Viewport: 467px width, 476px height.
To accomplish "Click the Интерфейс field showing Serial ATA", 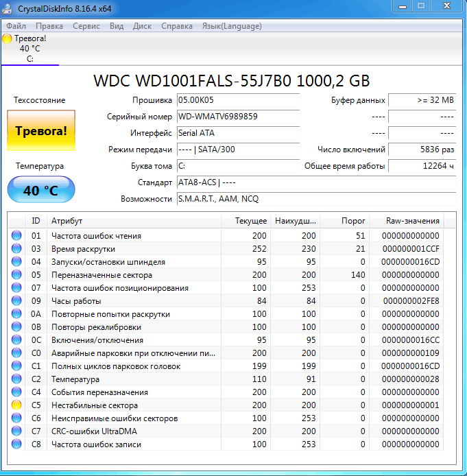I will [x=238, y=133].
